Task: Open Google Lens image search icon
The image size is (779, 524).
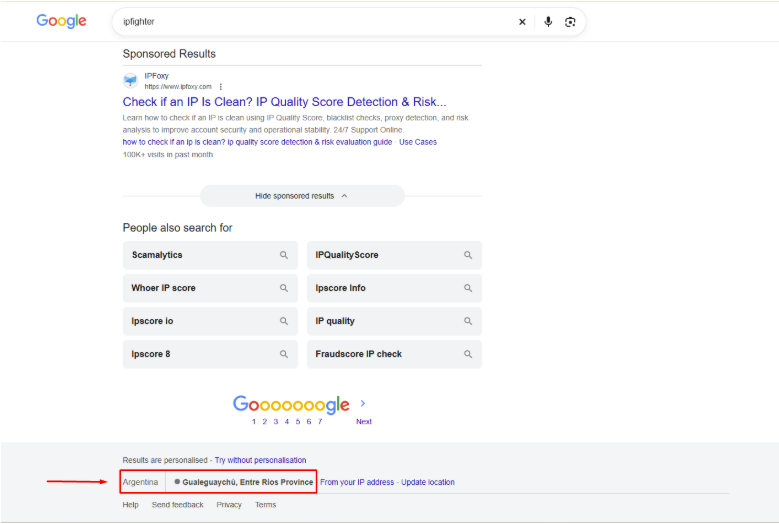Action: pyautogui.click(x=570, y=22)
